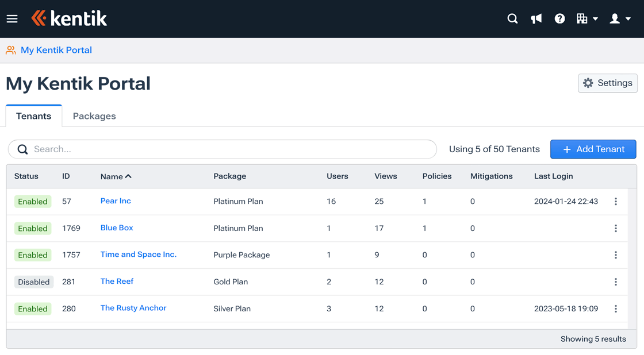Open the row actions menu for The Reef
644x355 pixels.
click(616, 281)
